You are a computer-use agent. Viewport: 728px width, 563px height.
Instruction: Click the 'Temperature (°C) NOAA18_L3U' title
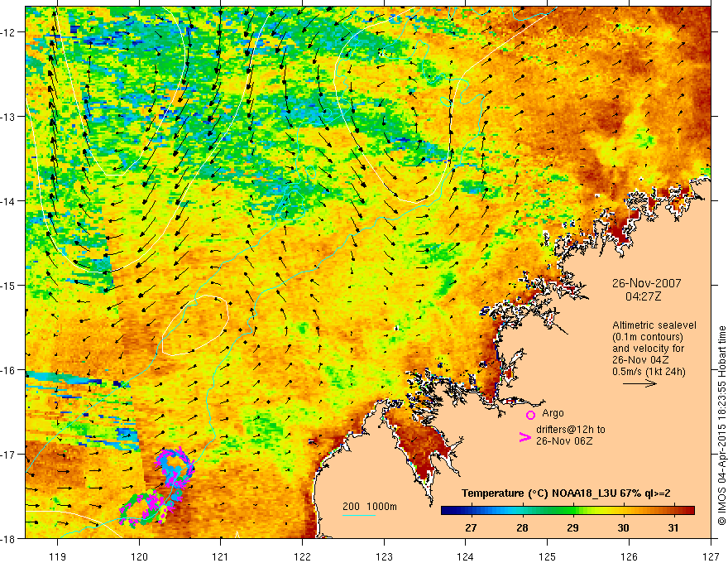pos(539,493)
